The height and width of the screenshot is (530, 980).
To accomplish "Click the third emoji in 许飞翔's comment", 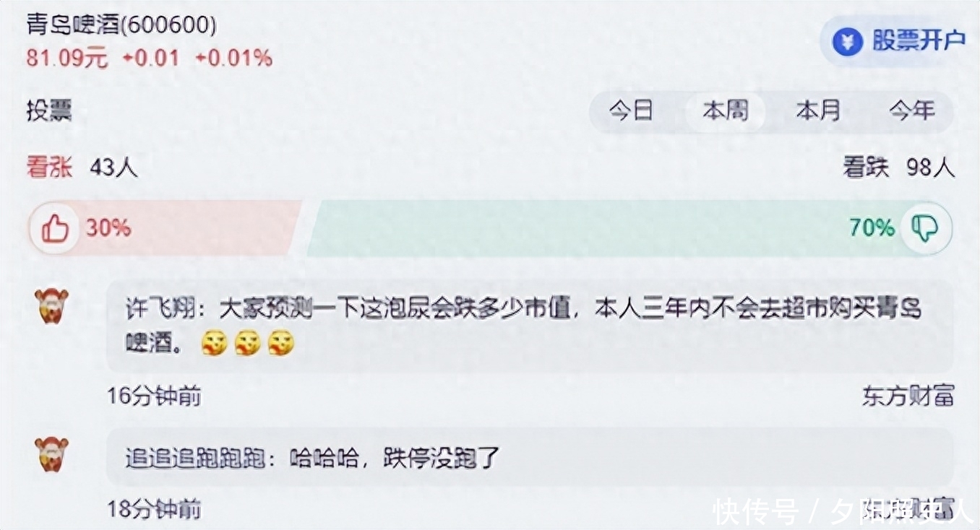I will [280, 344].
